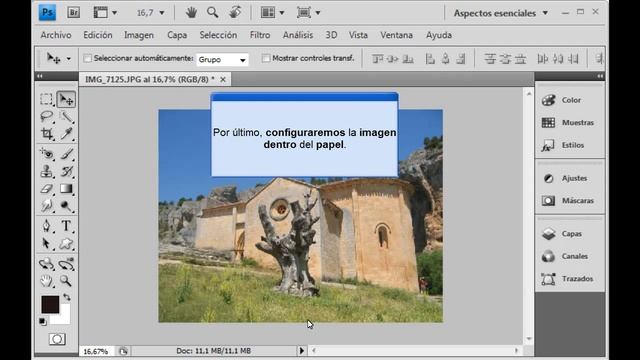Select the Clone Stamp tool

[47, 171]
